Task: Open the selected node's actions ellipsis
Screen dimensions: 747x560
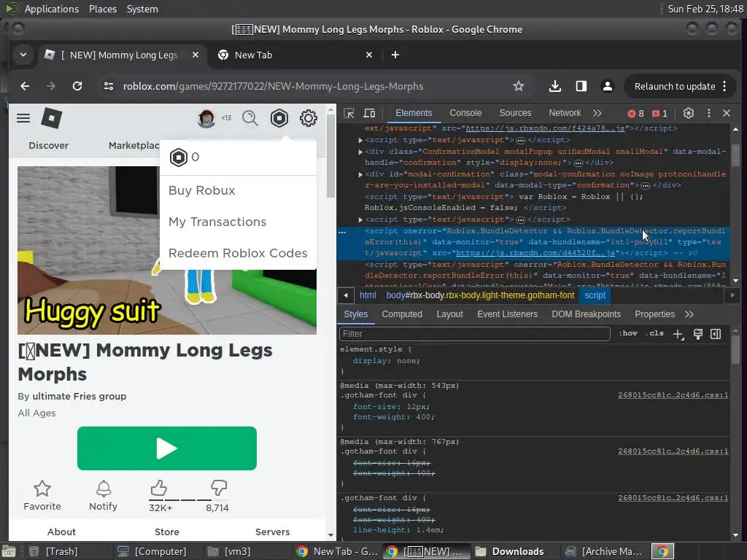Action: 342,232
